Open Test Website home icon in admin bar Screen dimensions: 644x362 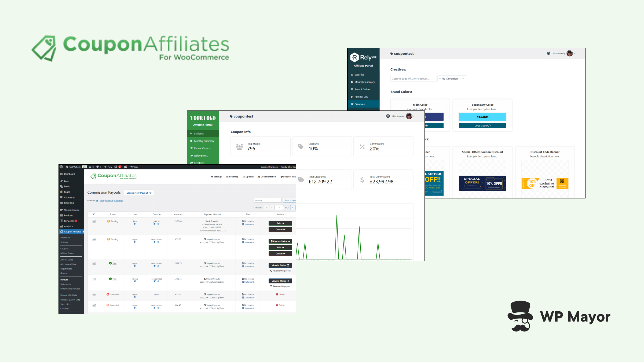pos(67,167)
